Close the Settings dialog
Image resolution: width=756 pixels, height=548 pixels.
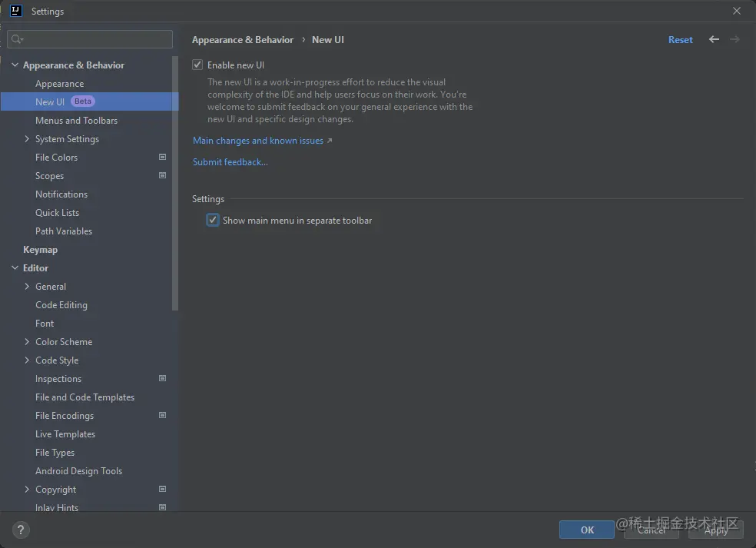pos(736,11)
